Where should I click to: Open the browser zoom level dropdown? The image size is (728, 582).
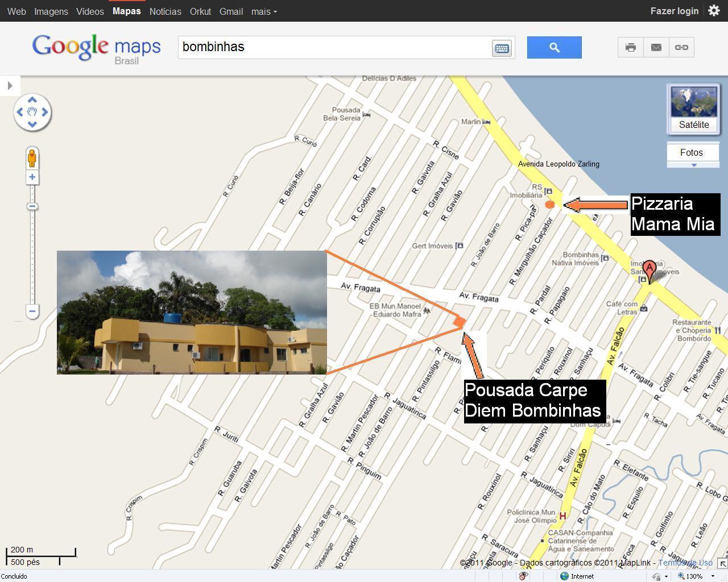[713, 576]
